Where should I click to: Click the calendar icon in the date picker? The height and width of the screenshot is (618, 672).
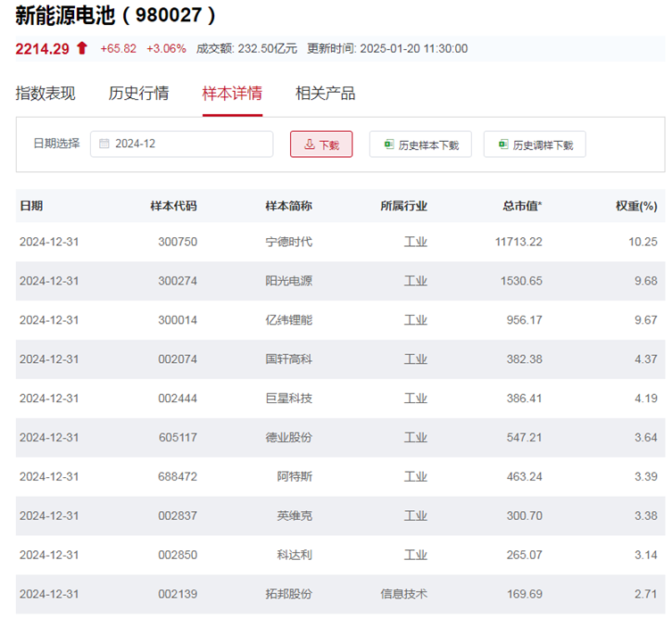[104, 144]
